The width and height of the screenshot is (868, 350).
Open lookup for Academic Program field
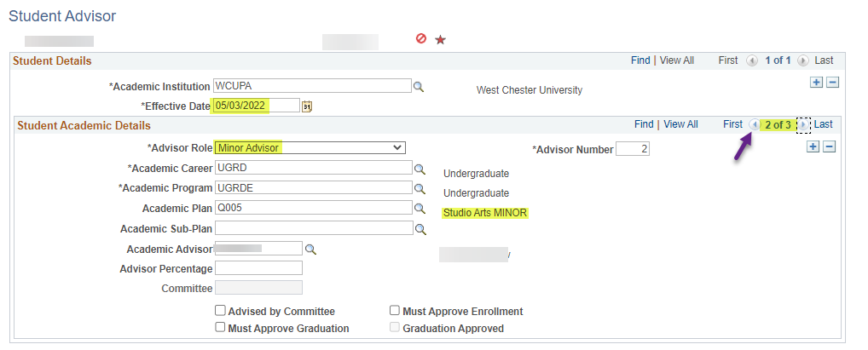(419, 188)
